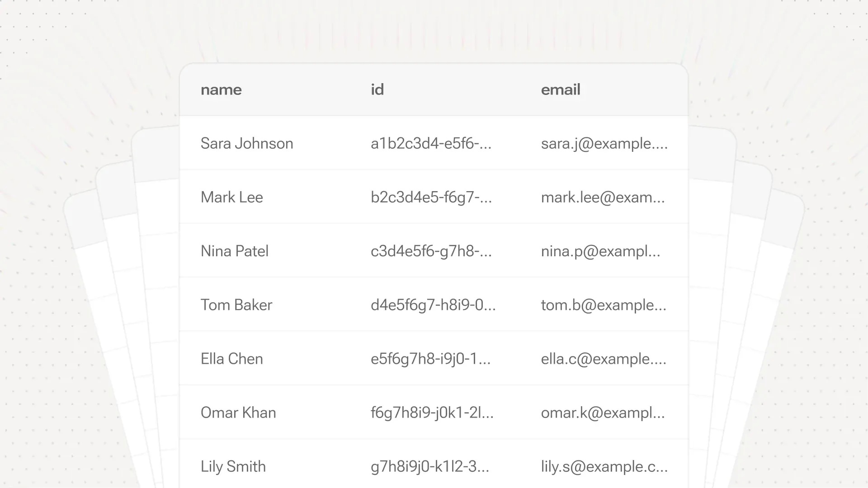Viewport: 868px width, 488px height.
Task: Click the id column header
Action: coord(377,89)
